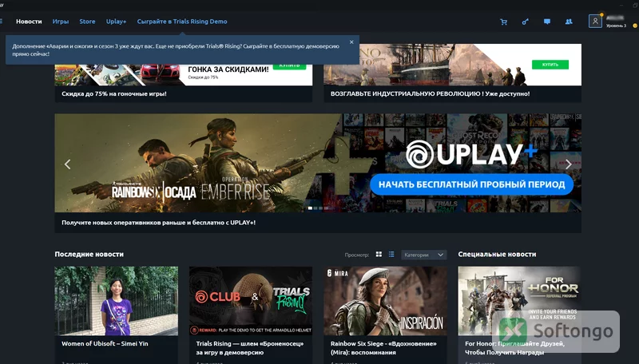639x364 pixels.
Task: Open Получите новых оперативников caption link
Action: (158, 223)
